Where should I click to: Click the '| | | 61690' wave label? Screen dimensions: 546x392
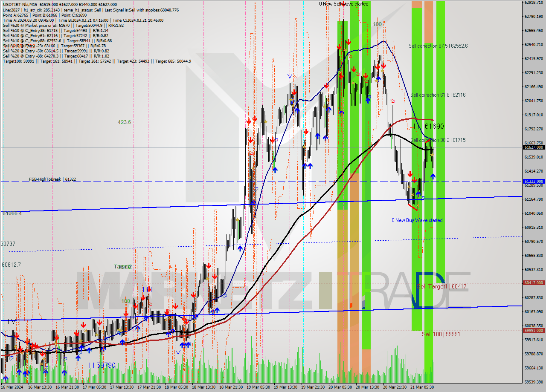429,127
